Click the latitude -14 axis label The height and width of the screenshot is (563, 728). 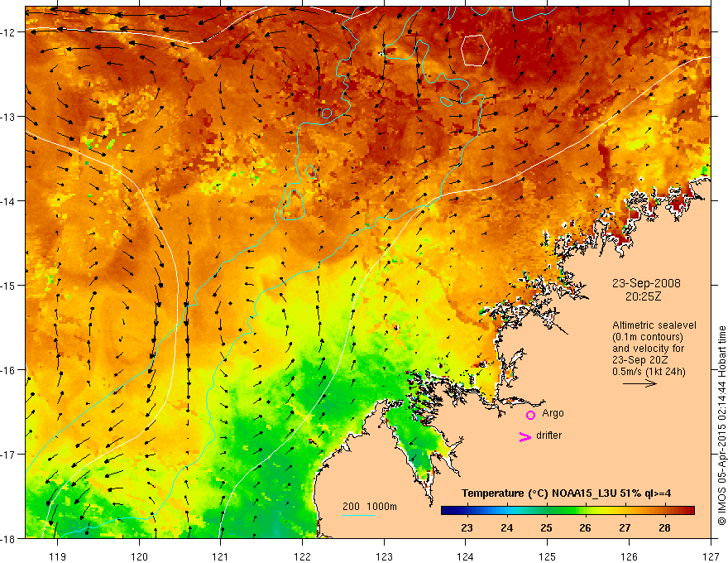click(9, 201)
